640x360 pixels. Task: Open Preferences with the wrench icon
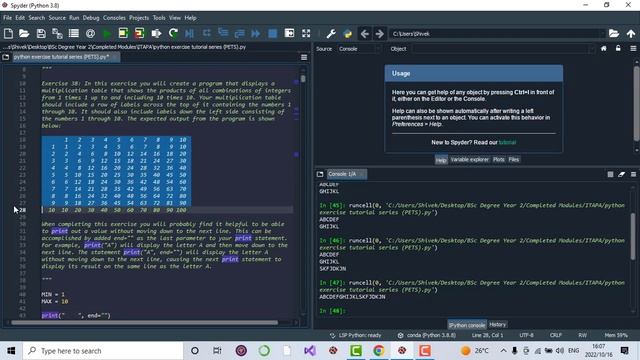[331, 33]
